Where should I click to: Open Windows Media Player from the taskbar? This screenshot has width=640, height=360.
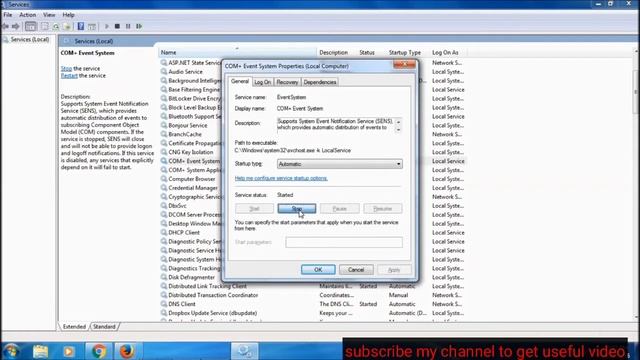[69, 351]
